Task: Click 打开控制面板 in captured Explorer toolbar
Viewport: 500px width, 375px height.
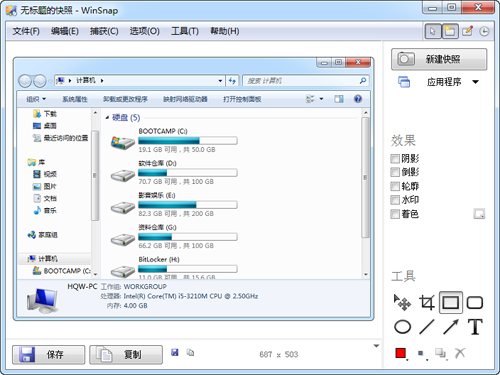Action: pyautogui.click(x=242, y=99)
